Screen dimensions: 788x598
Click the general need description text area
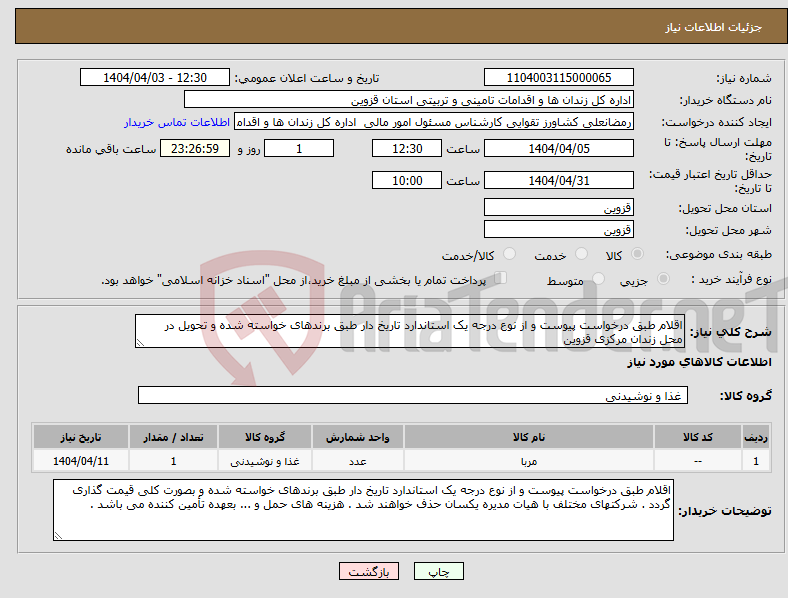[410, 331]
